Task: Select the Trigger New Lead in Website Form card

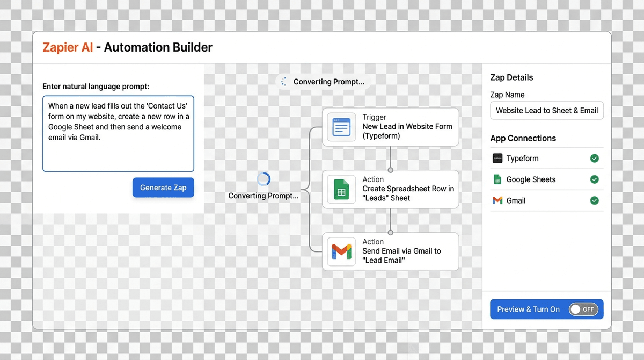Action: (407, 127)
